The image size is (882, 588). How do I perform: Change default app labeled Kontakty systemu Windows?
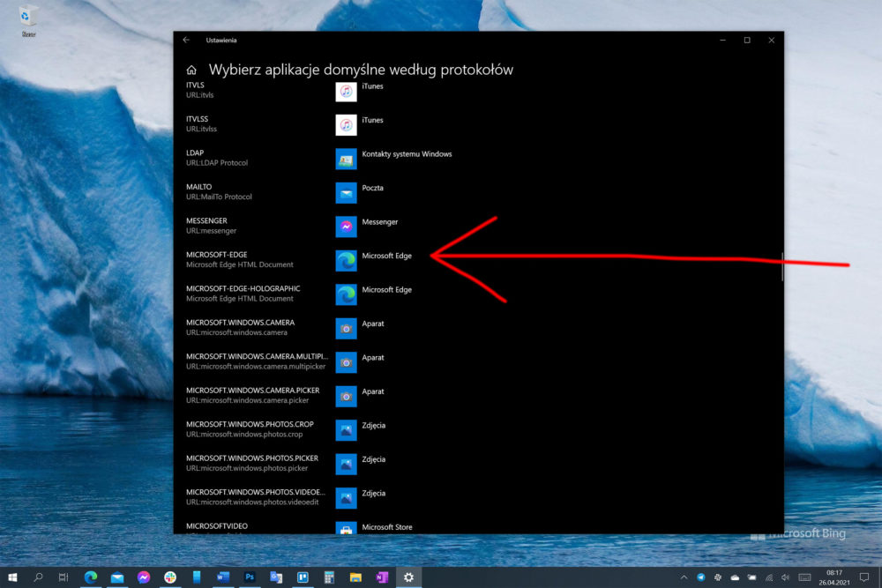coord(407,154)
